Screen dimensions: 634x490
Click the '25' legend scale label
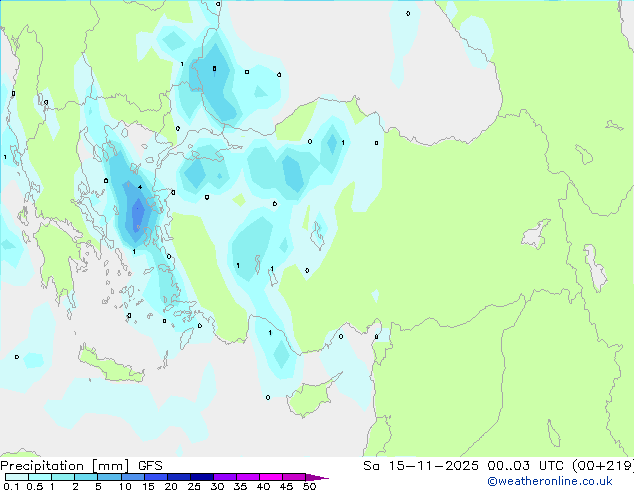[194, 486]
